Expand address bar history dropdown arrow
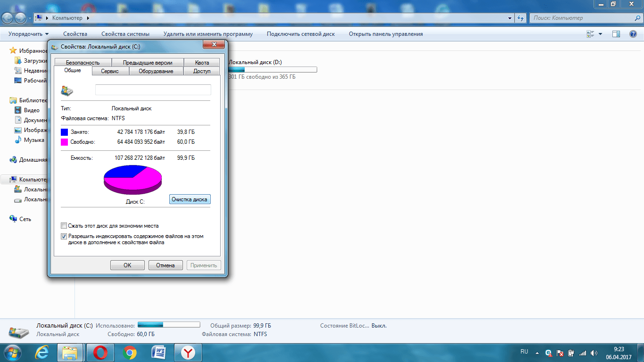Viewport: 644px width, 362px height. (x=510, y=18)
